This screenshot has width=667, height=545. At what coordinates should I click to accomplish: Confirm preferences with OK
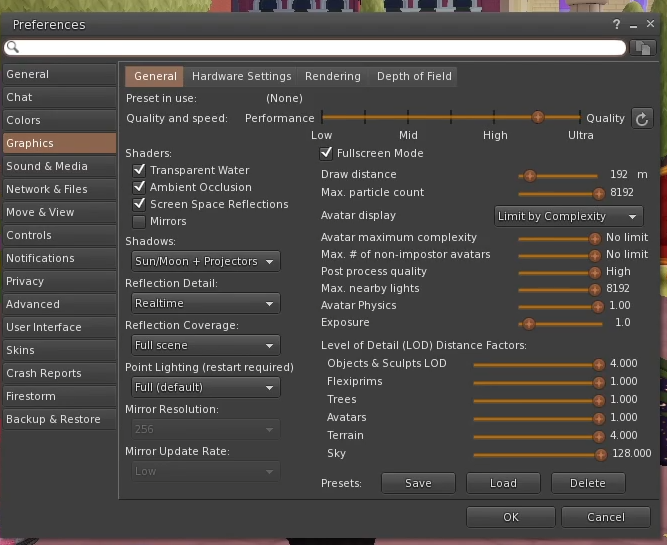pyautogui.click(x=511, y=517)
